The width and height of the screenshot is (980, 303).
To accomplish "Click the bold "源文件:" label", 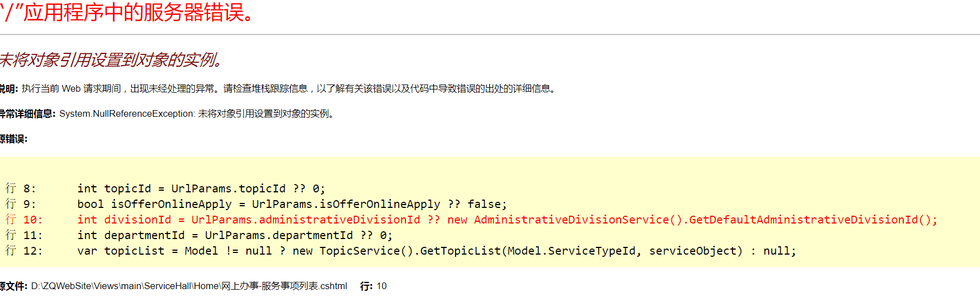I will coord(14,286).
